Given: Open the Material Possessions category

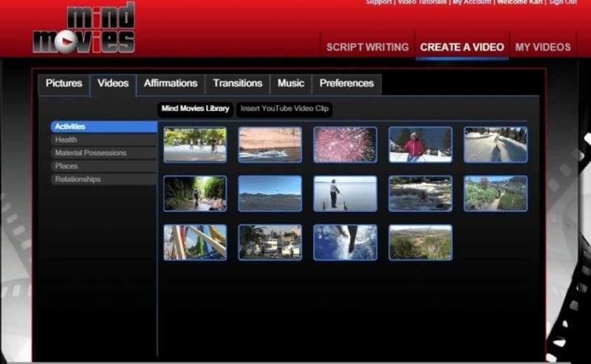Looking at the screenshot, I should [104, 153].
